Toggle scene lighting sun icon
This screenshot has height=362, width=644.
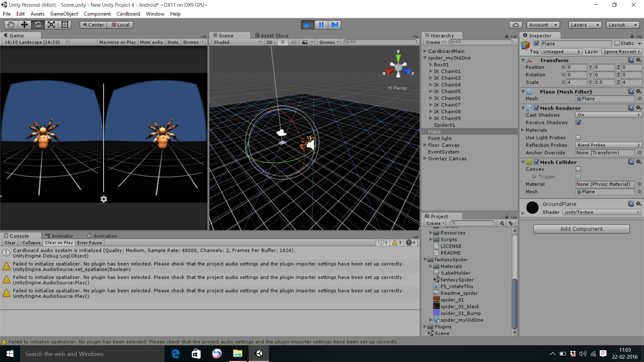tap(283, 42)
